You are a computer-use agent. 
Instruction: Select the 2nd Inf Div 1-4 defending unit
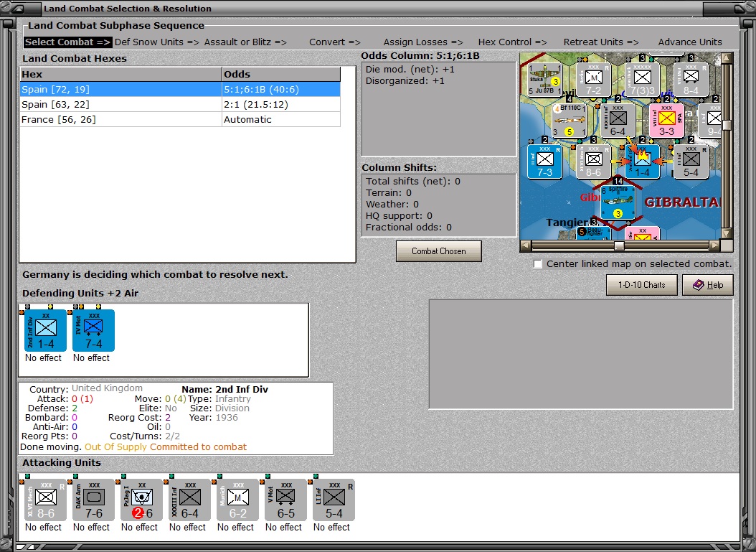pyautogui.click(x=45, y=330)
